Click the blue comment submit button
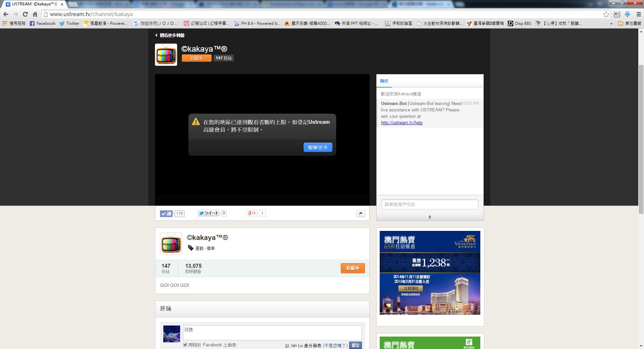 (356, 345)
